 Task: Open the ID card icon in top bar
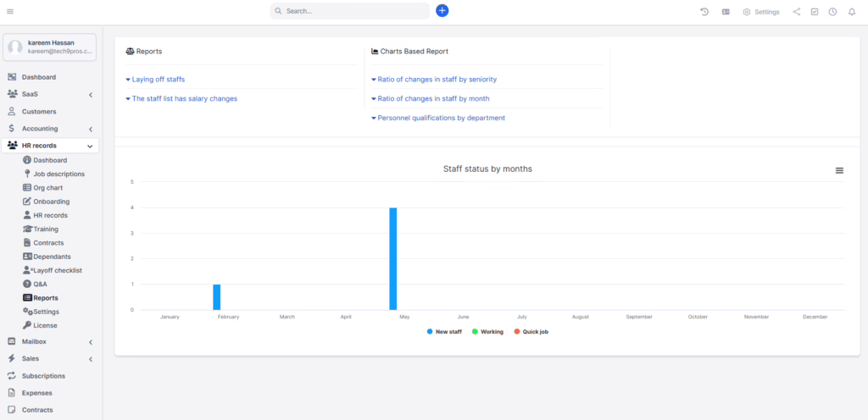[726, 12]
